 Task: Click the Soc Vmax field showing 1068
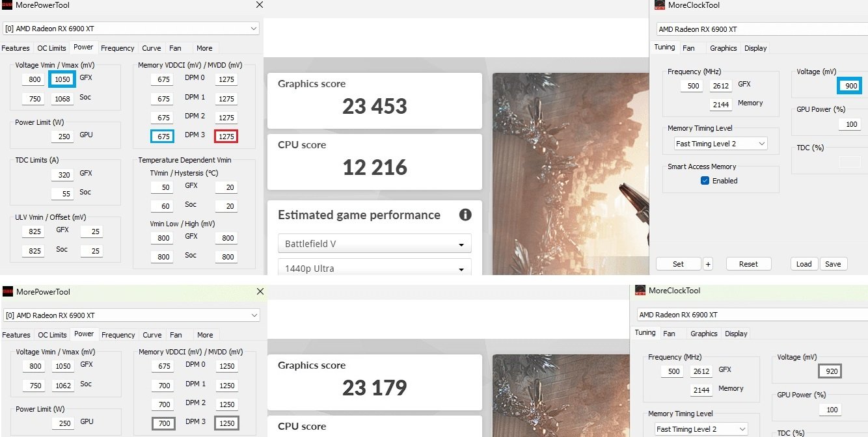[63, 99]
